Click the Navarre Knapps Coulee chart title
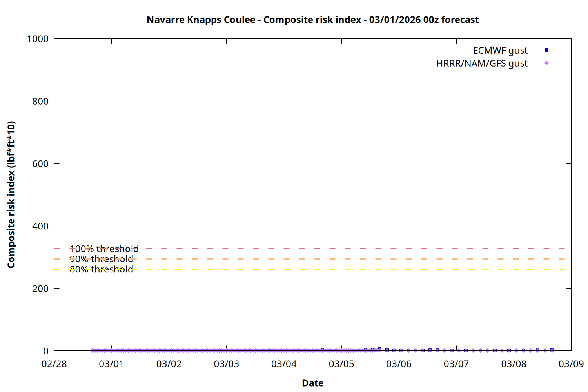The width and height of the screenshot is (588, 392). tap(312, 20)
